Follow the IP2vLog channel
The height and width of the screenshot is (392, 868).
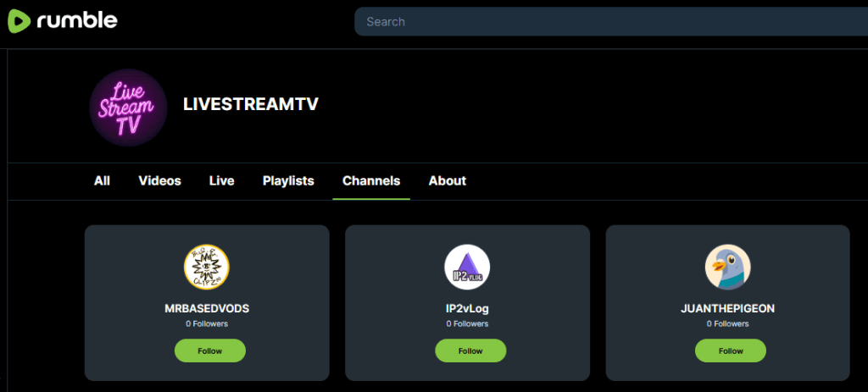click(470, 351)
